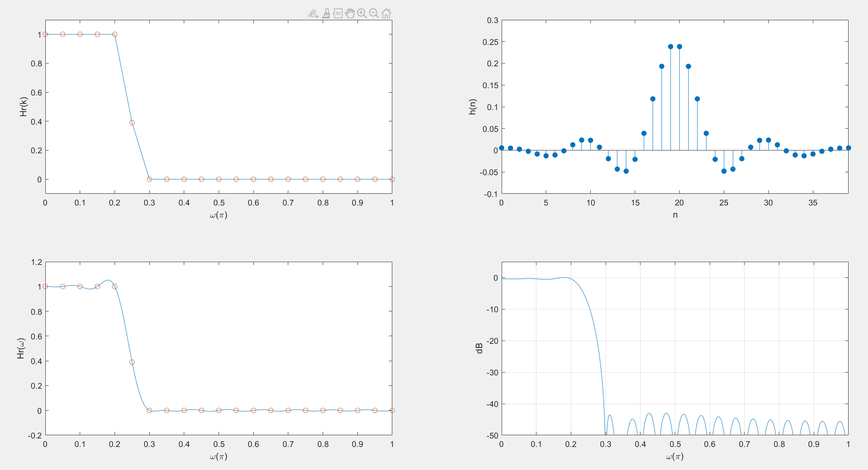Click the stem marker at n=19 peak
The height and width of the screenshot is (470, 868).
tap(670, 47)
